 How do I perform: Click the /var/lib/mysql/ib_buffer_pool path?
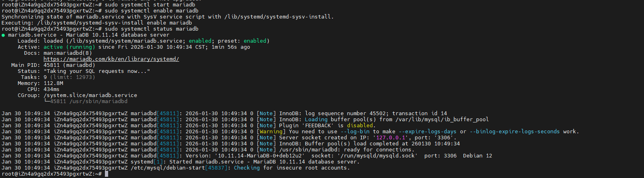(x=442, y=120)
